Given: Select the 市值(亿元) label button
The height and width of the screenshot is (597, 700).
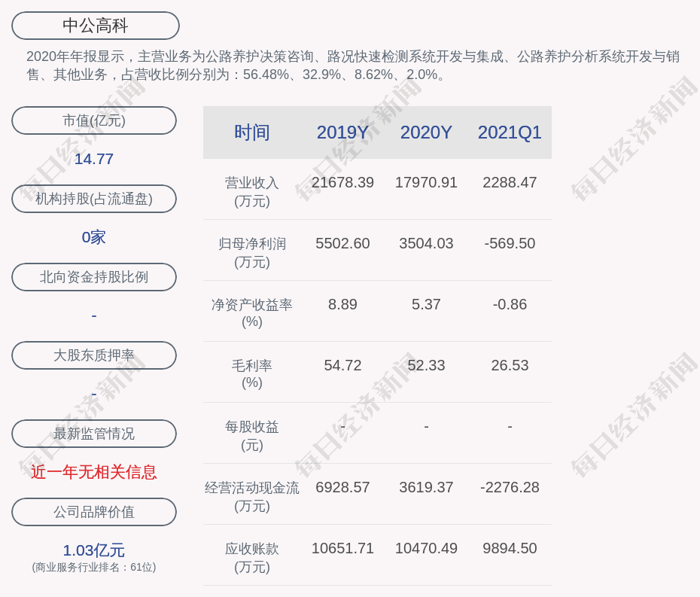Looking at the screenshot, I should (94, 120).
